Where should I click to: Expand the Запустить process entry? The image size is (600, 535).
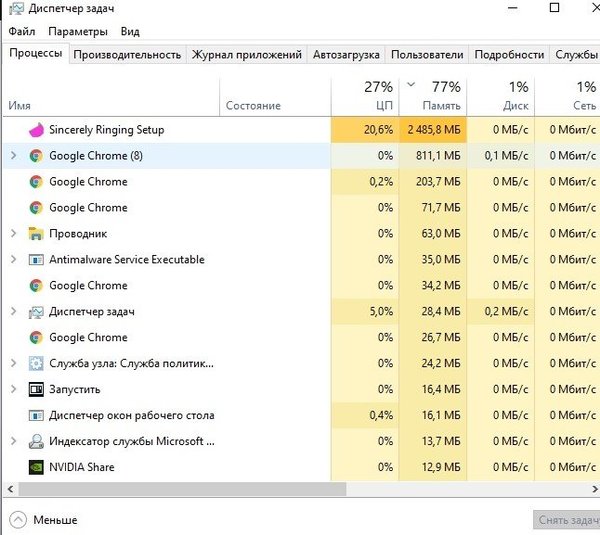point(13,390)
